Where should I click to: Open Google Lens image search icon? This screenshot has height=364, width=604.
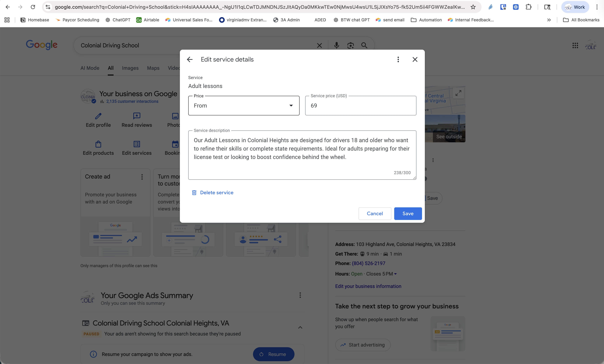click(x=350, y=45)
